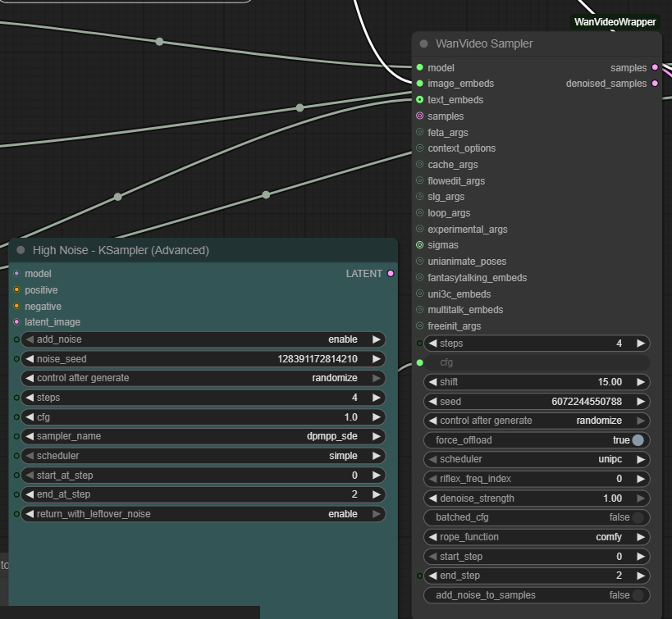This screenshot has width=672, height=619.
Task: Decrease KSampler steps with left arrow
Action: (x=30, y=398)
